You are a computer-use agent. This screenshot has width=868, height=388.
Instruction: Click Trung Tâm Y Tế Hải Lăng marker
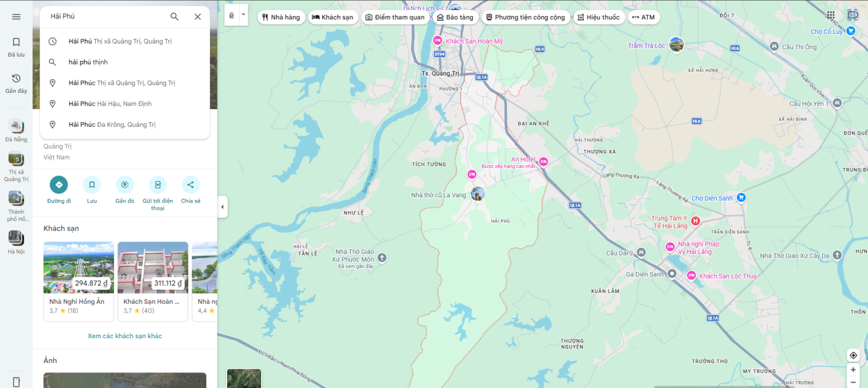click(696, 221)
